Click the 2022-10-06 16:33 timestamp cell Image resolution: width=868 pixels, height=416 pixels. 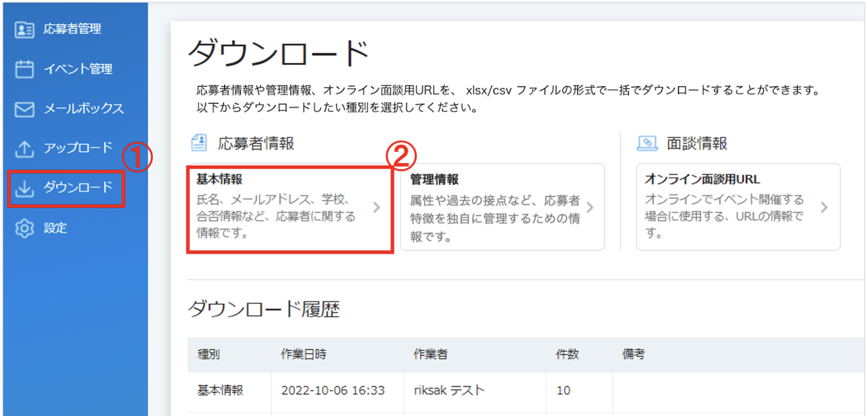click(333, 391)
